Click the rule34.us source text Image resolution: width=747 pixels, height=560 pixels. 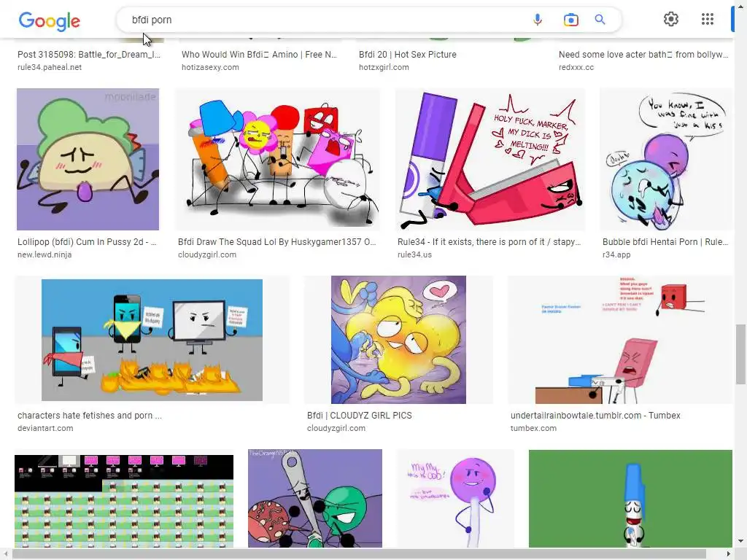[x=414, y=254]
